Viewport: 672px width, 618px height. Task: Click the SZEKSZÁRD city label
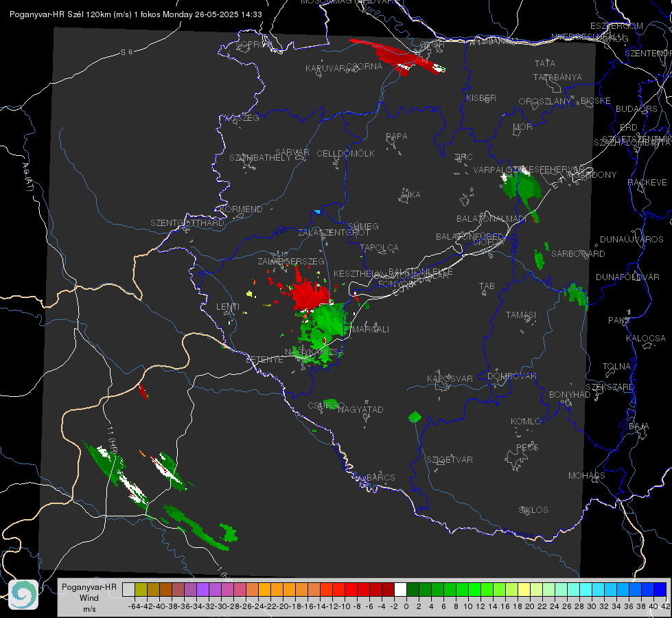[610, 387]
